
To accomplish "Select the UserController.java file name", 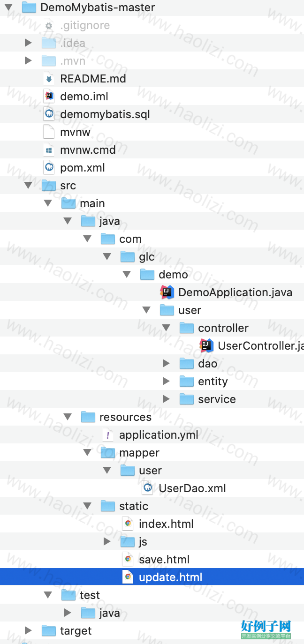I will [x=261, y=346].
